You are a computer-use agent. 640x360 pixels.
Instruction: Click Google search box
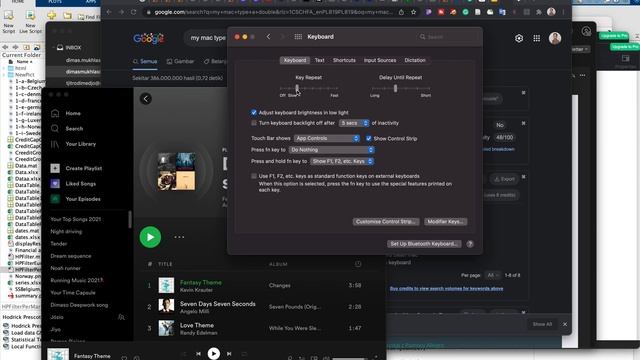coord(206,38)
